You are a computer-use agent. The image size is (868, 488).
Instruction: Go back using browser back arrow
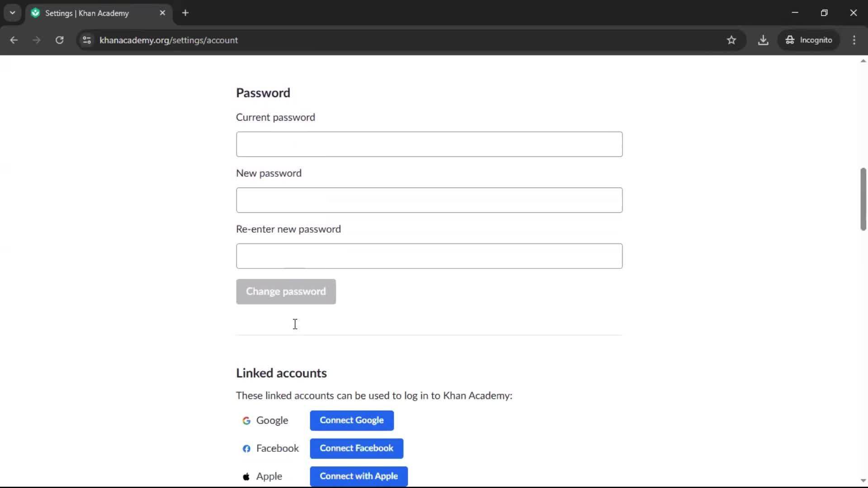[14, 40]
